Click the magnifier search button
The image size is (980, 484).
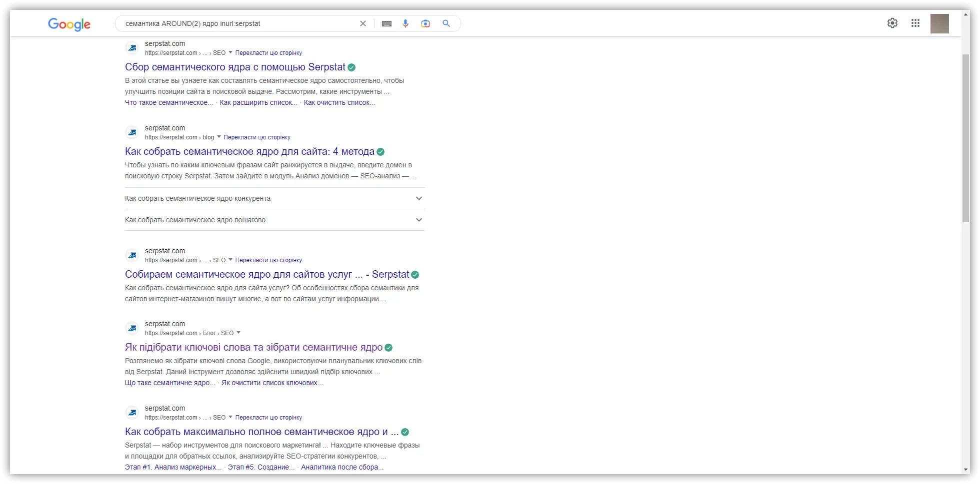coord(446,23)
